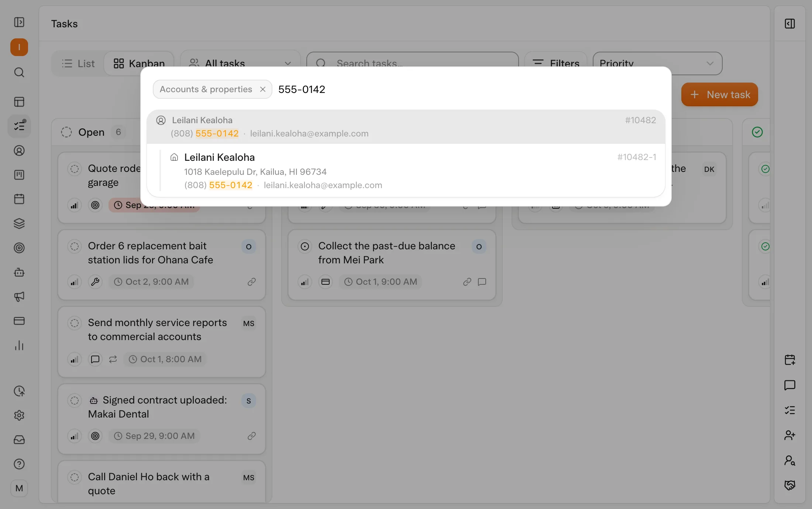Open the calendar icon in the left sidebar
The width and height of the screenshot is (812, 509).
19,199
